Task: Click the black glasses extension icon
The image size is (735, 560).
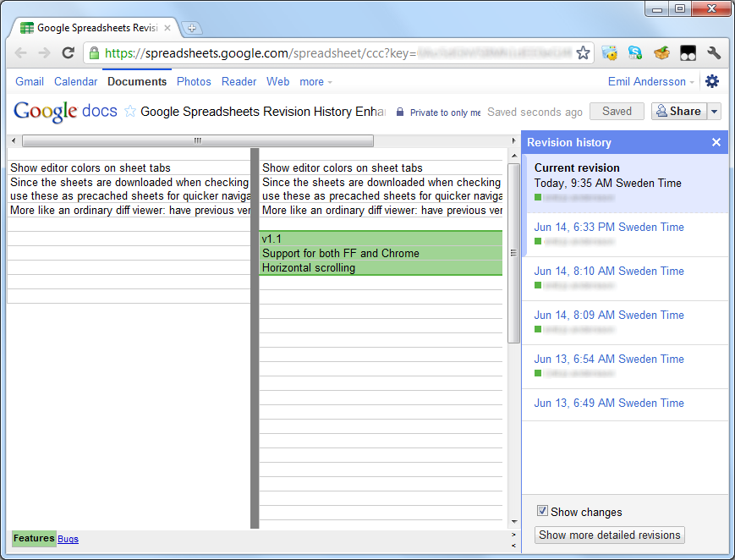Action: [x=688, y=53]
